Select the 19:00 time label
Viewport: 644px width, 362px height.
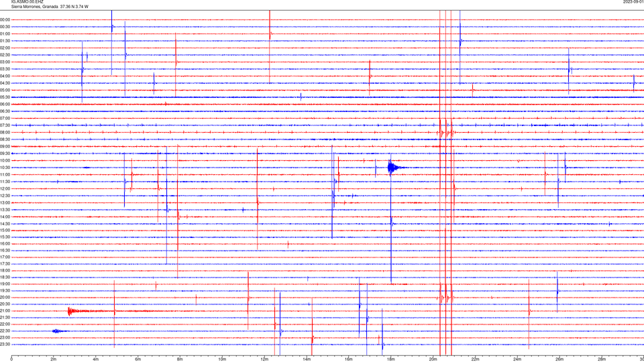click(x=5, y=284)
